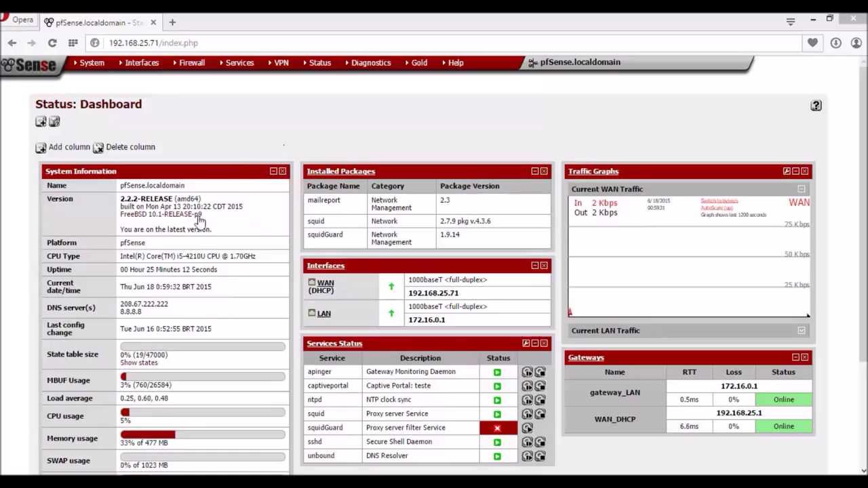868x488 pixels.
Task: Open a new browser tab
Action: point(172,22)
